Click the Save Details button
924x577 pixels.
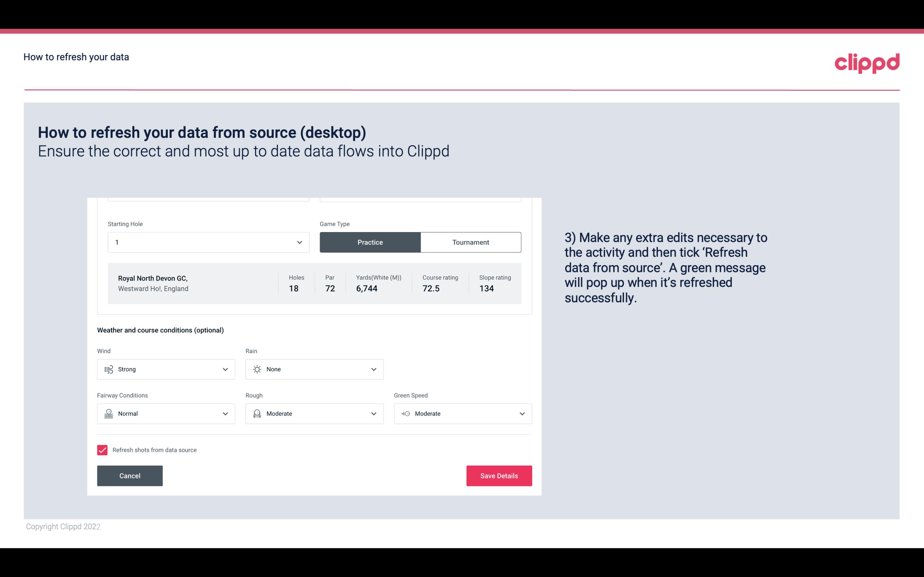pyautogui.click(x=499, y=475)
